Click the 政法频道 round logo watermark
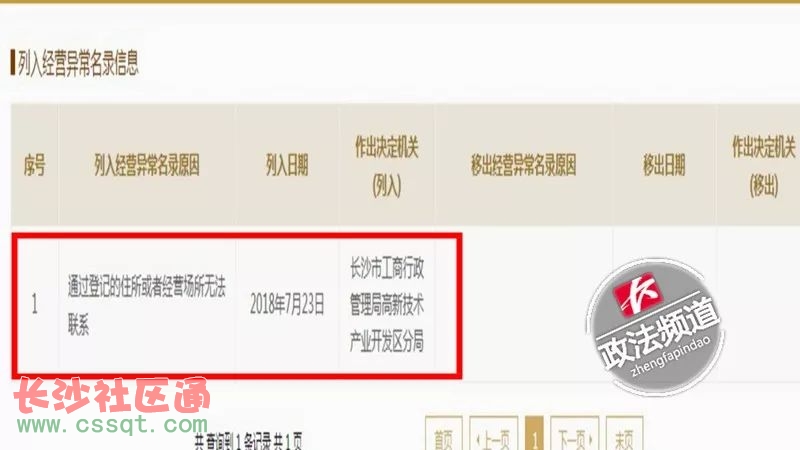Viewport: 800px width, 450px height. click(x=655, y=327)
